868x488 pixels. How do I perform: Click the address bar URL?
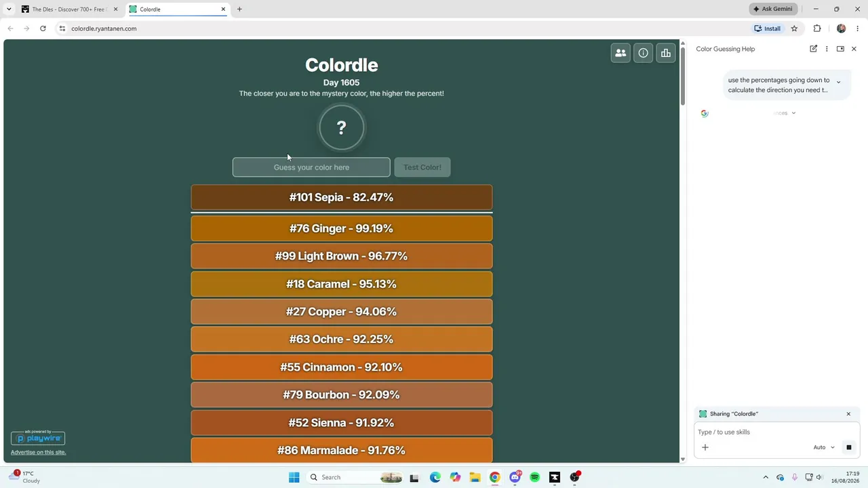[104, 28]
